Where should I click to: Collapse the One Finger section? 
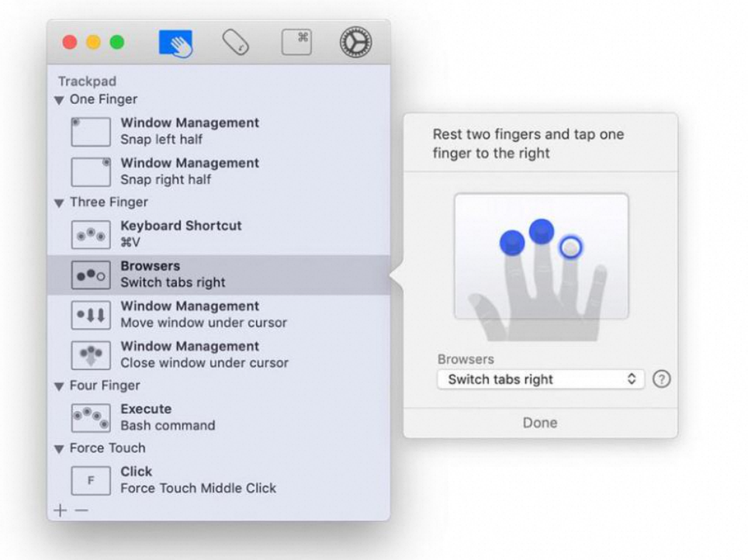coord(59,100)
